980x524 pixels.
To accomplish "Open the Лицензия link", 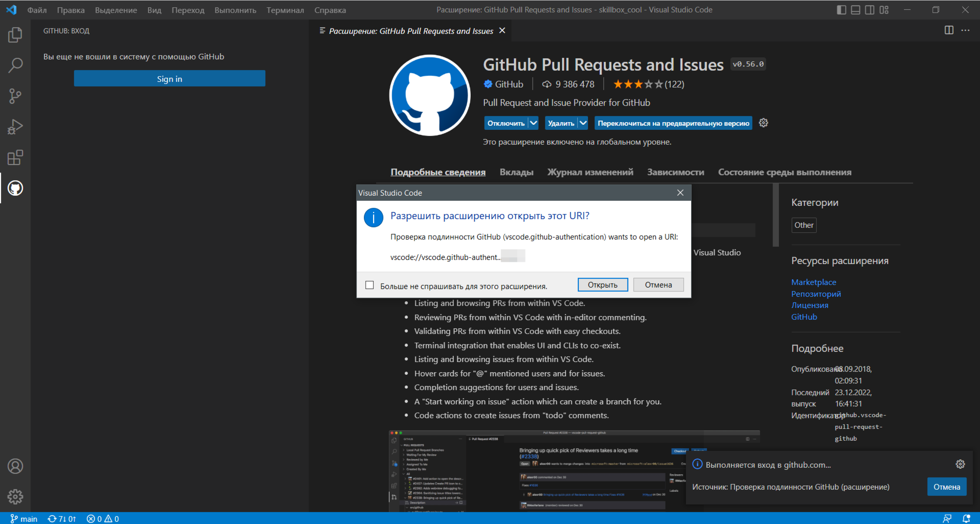I will (x=809, y=305).
